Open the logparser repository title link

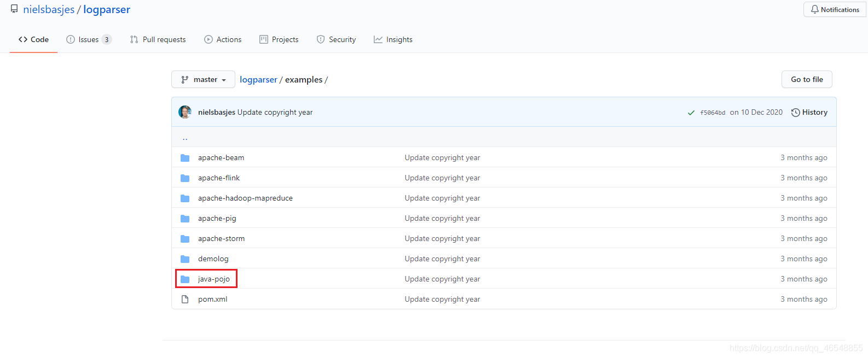pyautogui.click(x=107, y=10)
